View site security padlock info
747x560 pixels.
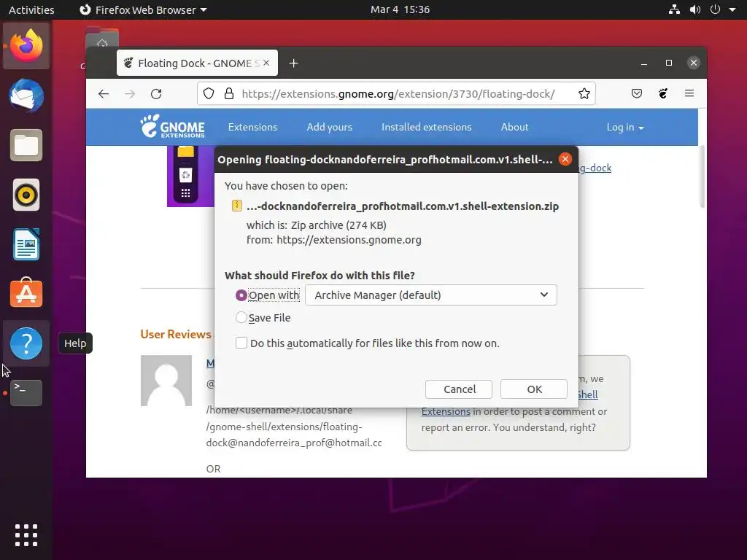pos(229,93)
